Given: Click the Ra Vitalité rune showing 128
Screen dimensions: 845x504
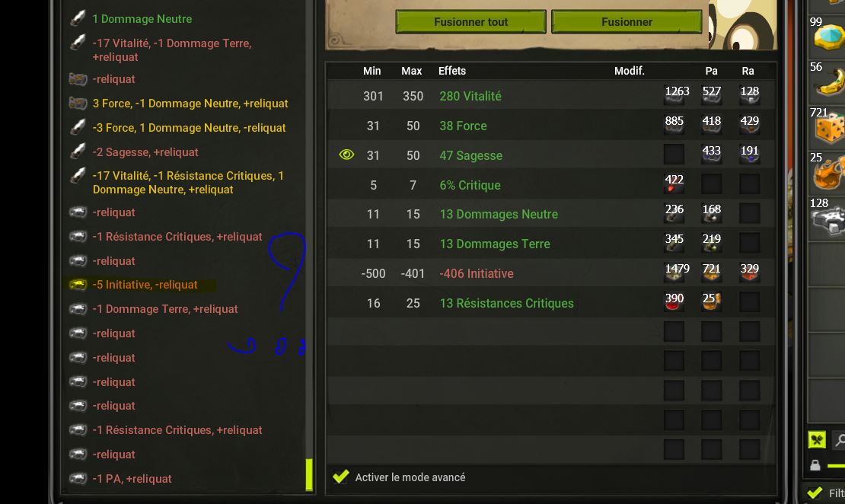Looking at the screenshot, I should coord(750,95).
